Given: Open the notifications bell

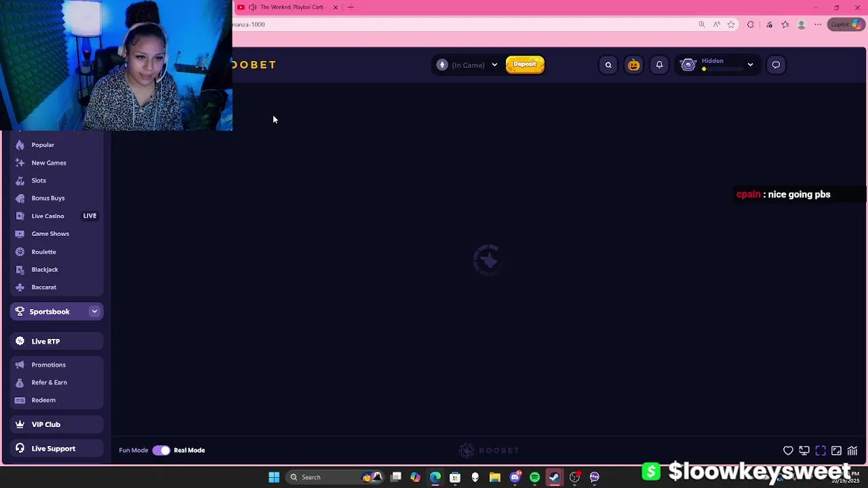Looking at the screenshot, I should tap(659, 65).
